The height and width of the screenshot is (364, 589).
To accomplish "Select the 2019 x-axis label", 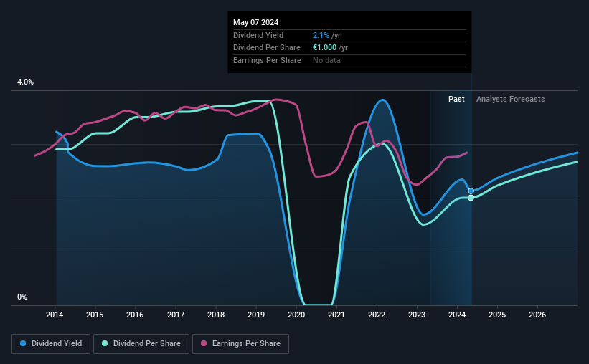I will tap(256, 315).
